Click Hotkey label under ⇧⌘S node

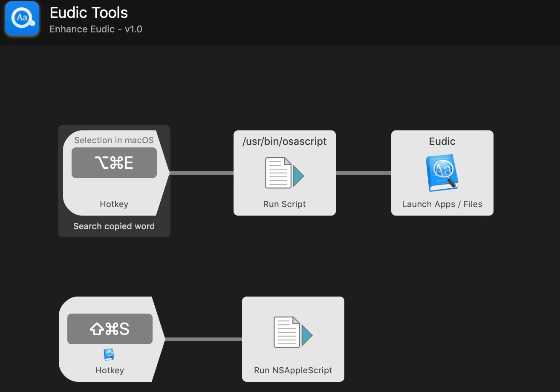coord(110,370)
